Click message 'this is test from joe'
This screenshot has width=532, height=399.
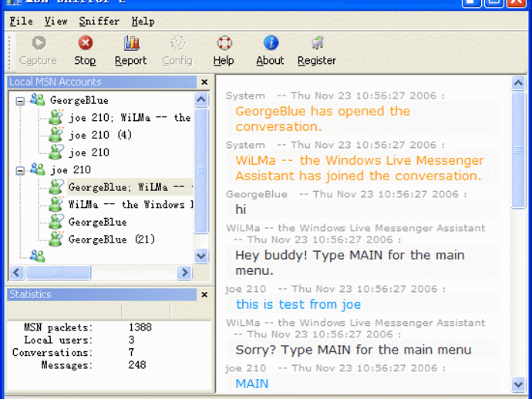pyautogui.click(x=298, y=304)
